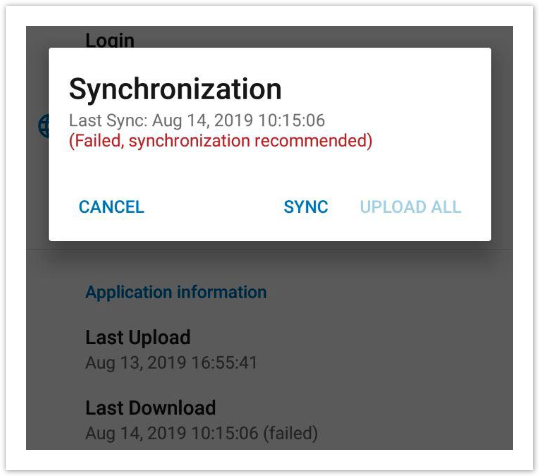Viewport: 539px width, 476px height.
Task: Open the Application information section header
Action: tap(176, 292)
